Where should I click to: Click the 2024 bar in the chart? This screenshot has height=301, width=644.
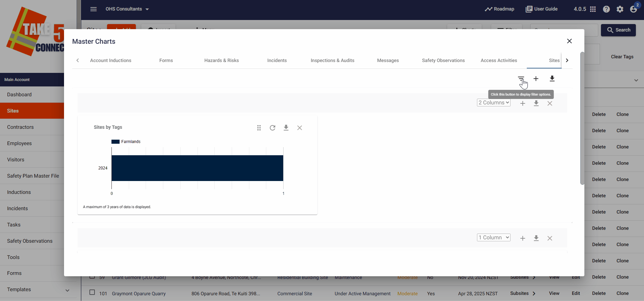pyautogui.click(x=197, y=168)
